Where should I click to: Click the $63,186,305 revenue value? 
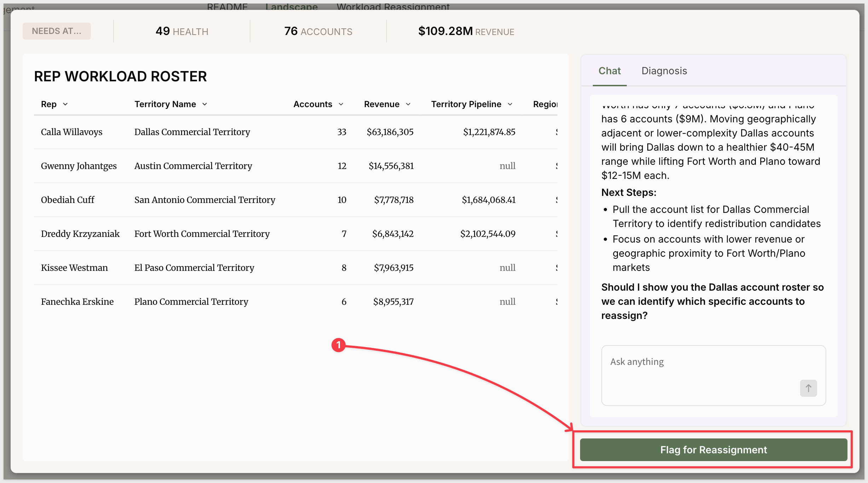(x=390, y=132)
